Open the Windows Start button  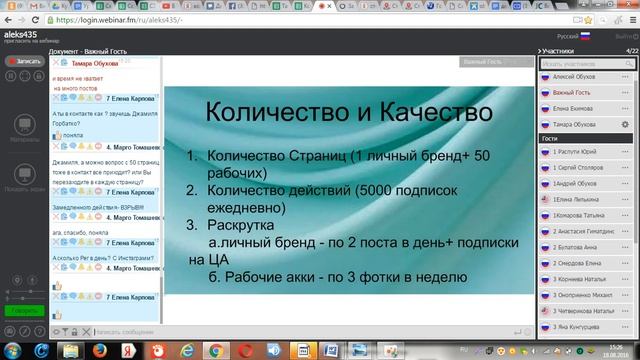[x=12, y=351]
